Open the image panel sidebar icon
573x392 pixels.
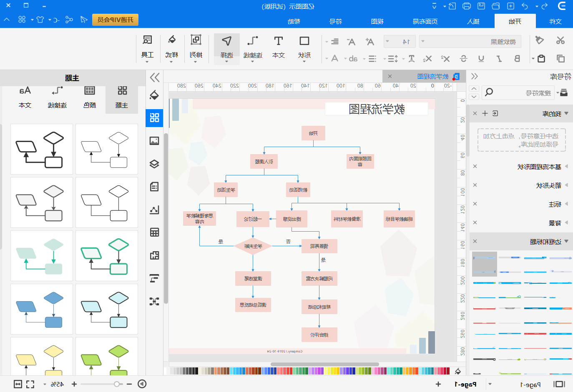point(154,141)
